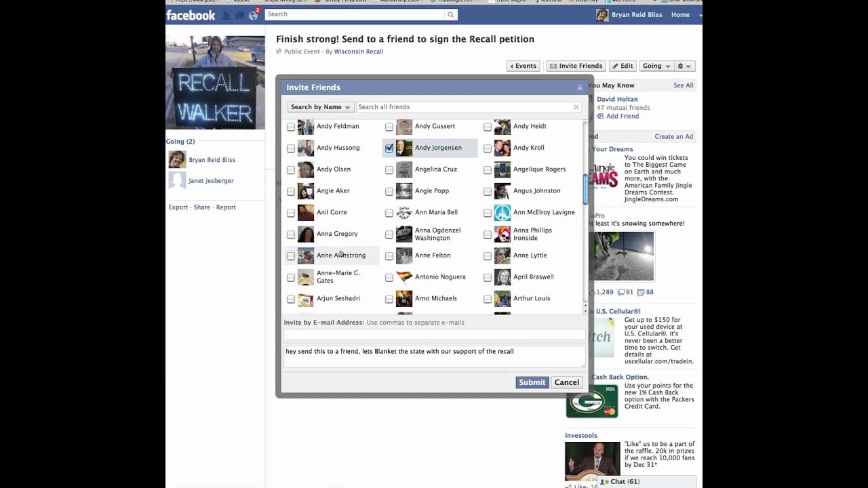Click Add Friend for David Holtan

[623, 117]
